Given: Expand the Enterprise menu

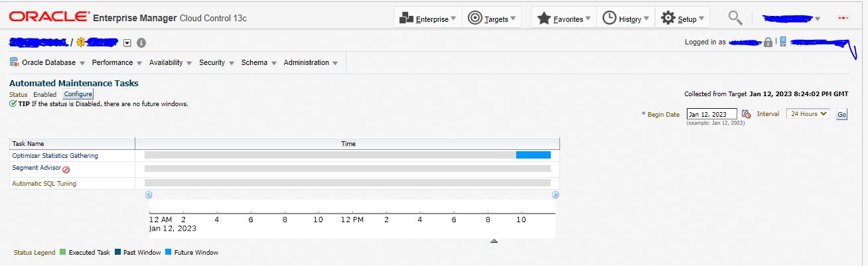Looking at the screenshot, I should pos(427,19).
